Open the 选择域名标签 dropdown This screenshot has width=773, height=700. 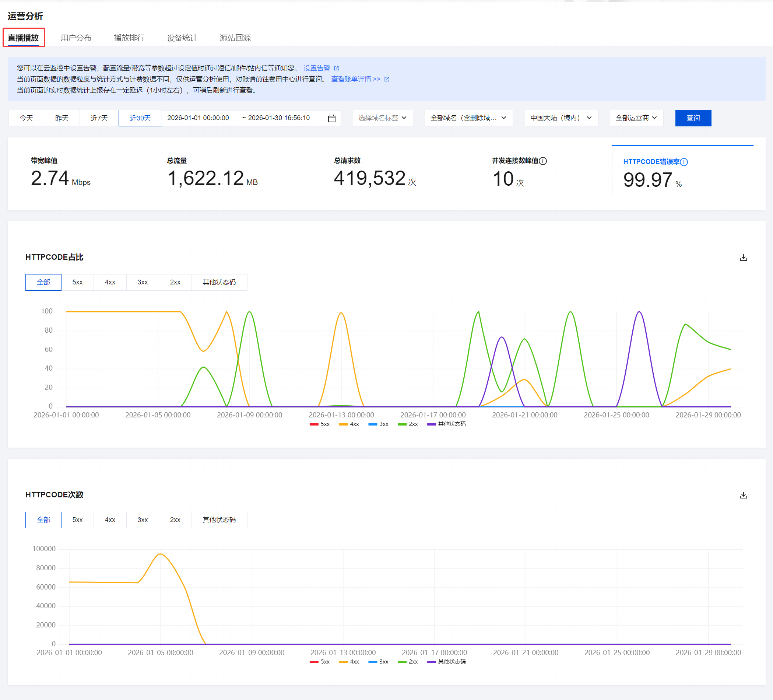[382, 118]
